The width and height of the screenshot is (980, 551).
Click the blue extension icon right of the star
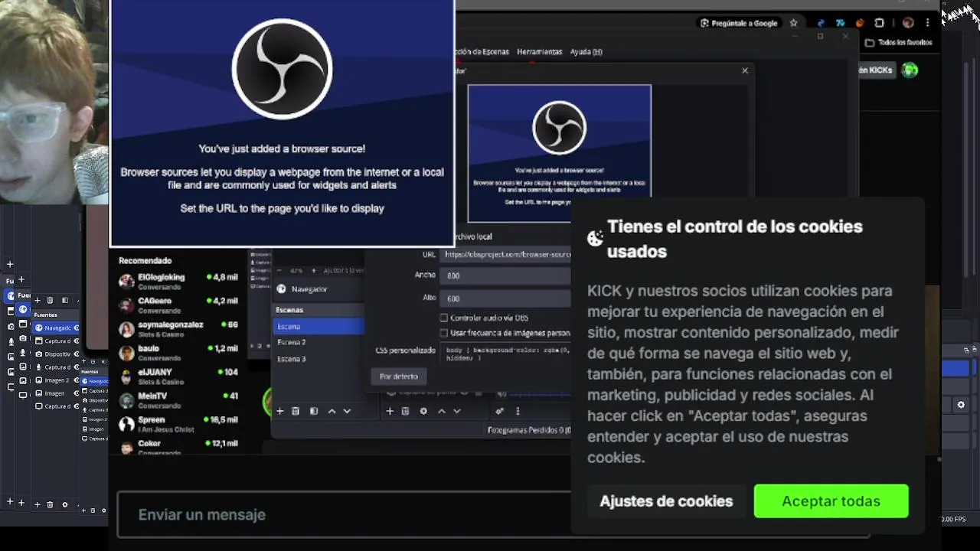pos(822,23)
